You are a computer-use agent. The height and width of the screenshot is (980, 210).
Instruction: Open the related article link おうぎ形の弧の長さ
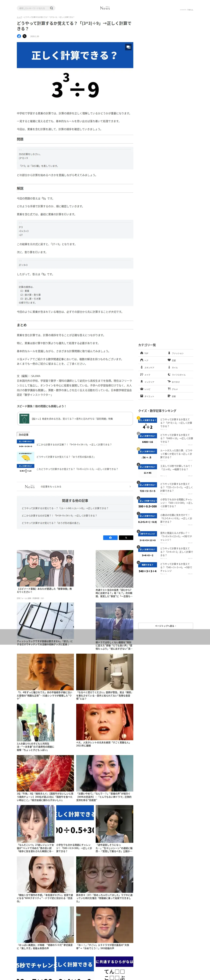(51, 523)
